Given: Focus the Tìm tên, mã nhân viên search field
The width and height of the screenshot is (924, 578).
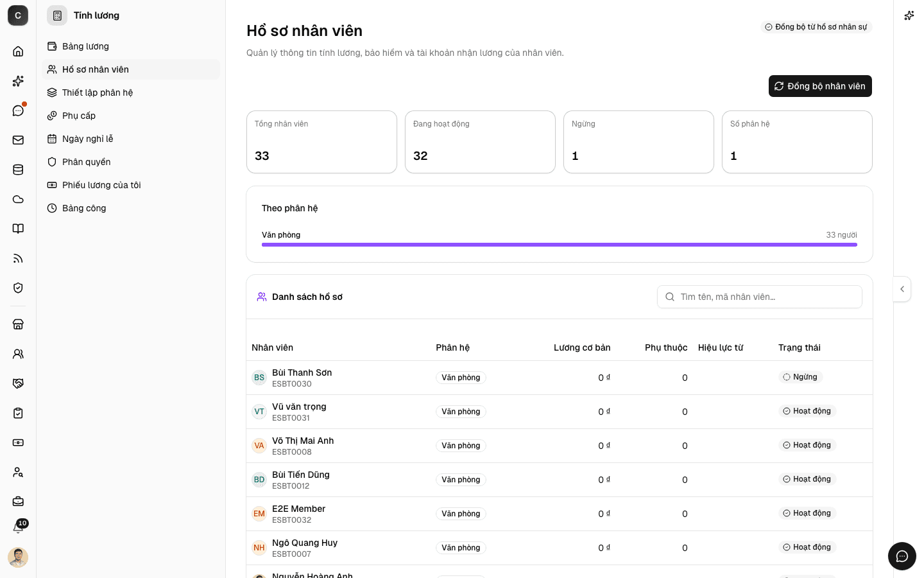Looking at the screenshot, I should click(x=760, y=297).
